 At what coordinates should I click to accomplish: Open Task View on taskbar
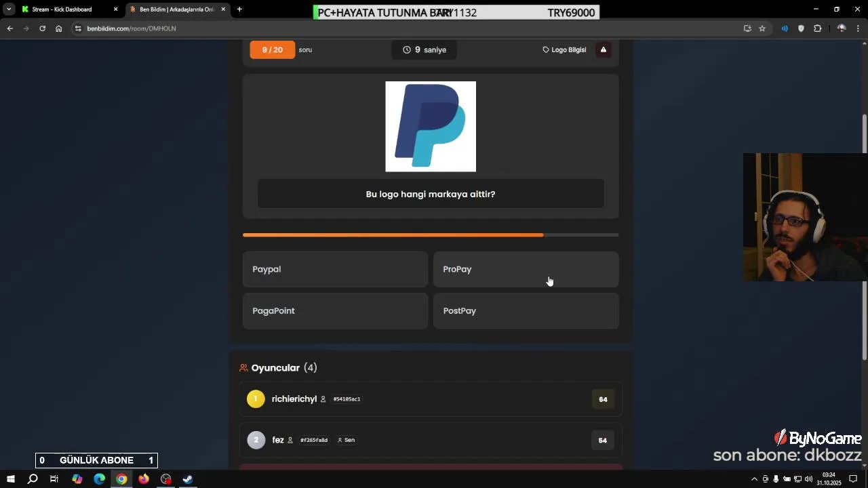tap(54, 479)
